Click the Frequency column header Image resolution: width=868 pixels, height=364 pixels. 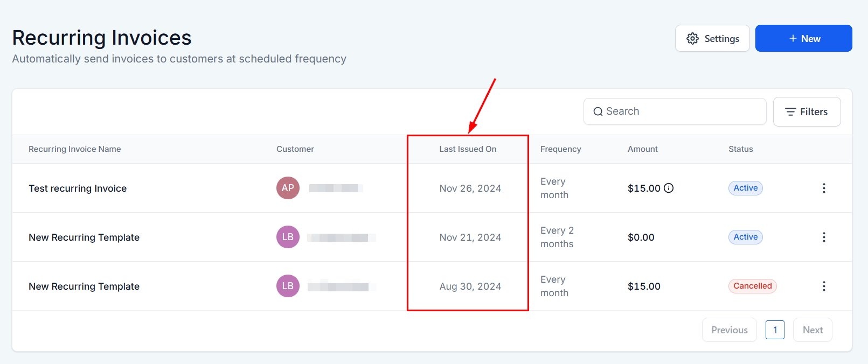pyautogui.click(x=560, y=149)
